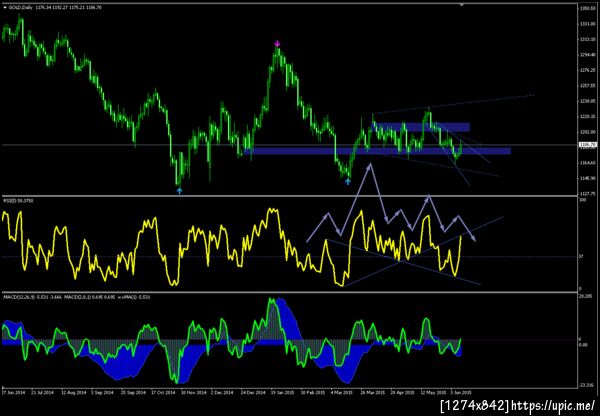Click the magenta down-arrow marker at the January peak

(x=277, y=43)
